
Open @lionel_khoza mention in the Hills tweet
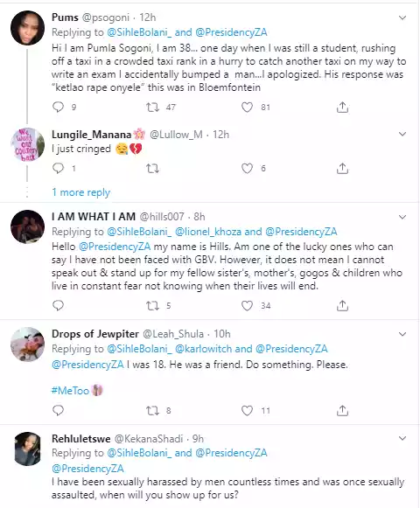click(x=208, y=232)
